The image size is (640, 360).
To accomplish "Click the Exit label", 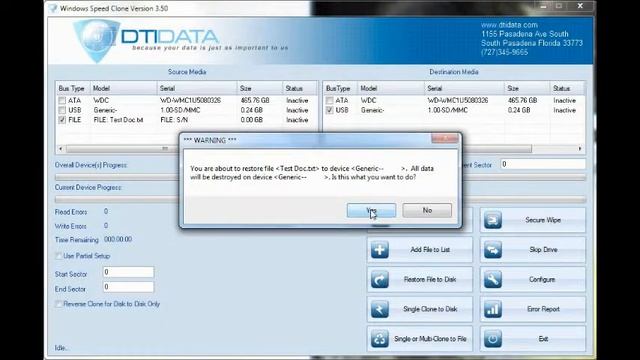I will tap(543, 339).
